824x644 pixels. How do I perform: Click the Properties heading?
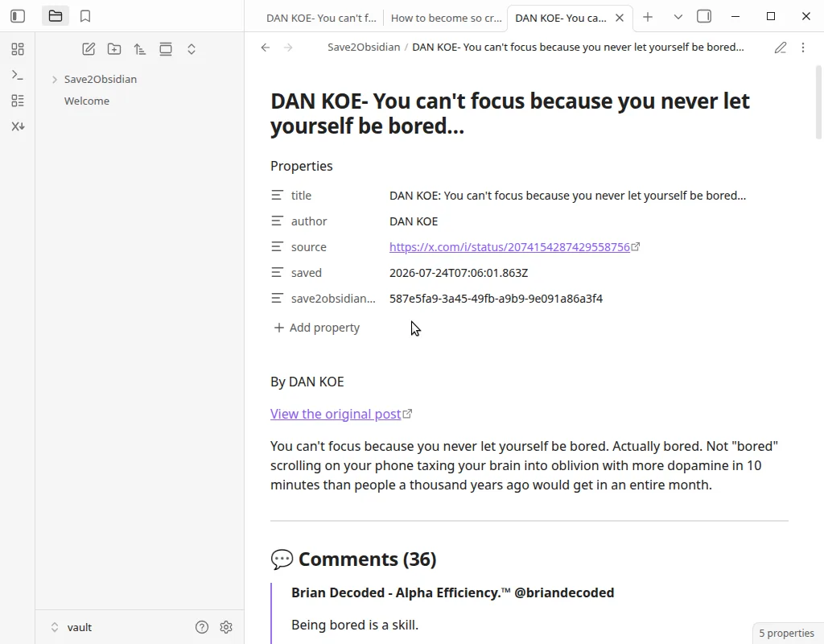(302, 166)
